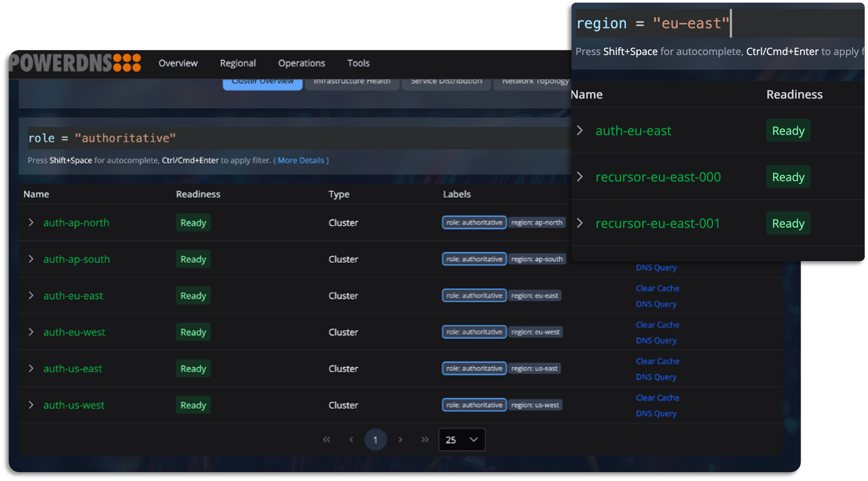Jump to last page with double-right arrow

pos(425,440)
